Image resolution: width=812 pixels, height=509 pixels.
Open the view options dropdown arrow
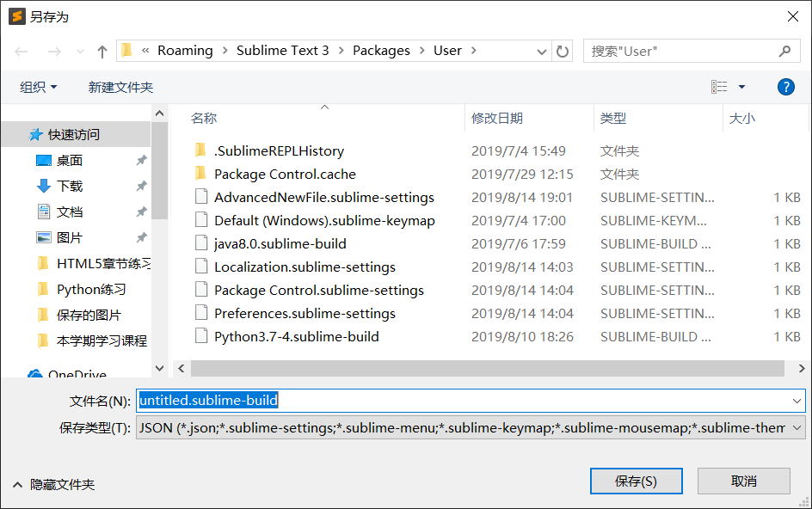click(x=741, y=87)
